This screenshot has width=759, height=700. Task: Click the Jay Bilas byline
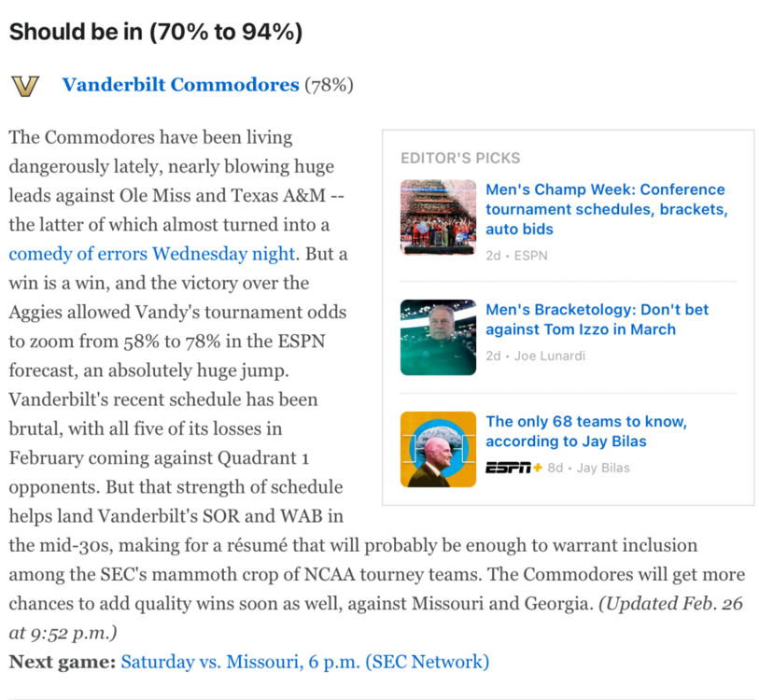pos(601,468)
